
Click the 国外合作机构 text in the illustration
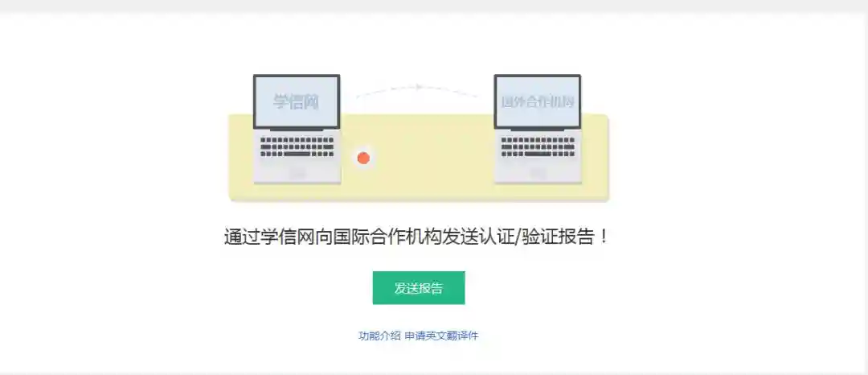click(x=538, y=102)
